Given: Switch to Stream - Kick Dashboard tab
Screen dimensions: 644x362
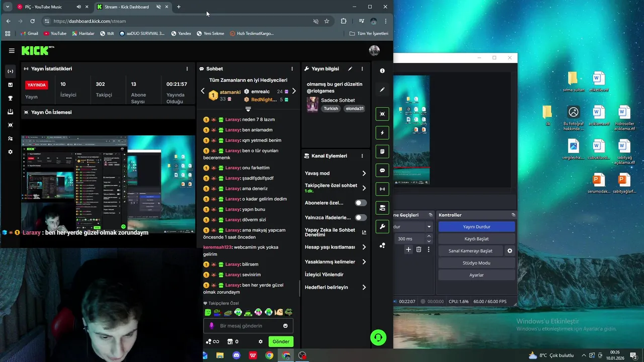Looking at the screenshot, I should 126,7.
